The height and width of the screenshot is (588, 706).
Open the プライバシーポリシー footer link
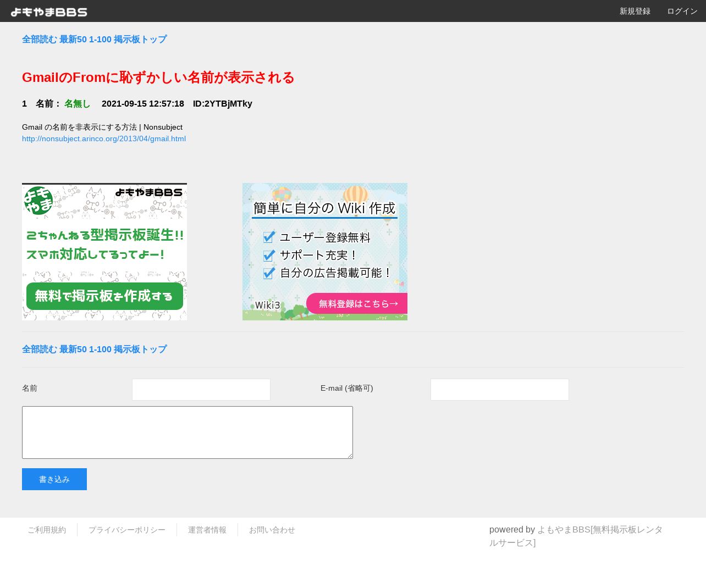(127, 530)
